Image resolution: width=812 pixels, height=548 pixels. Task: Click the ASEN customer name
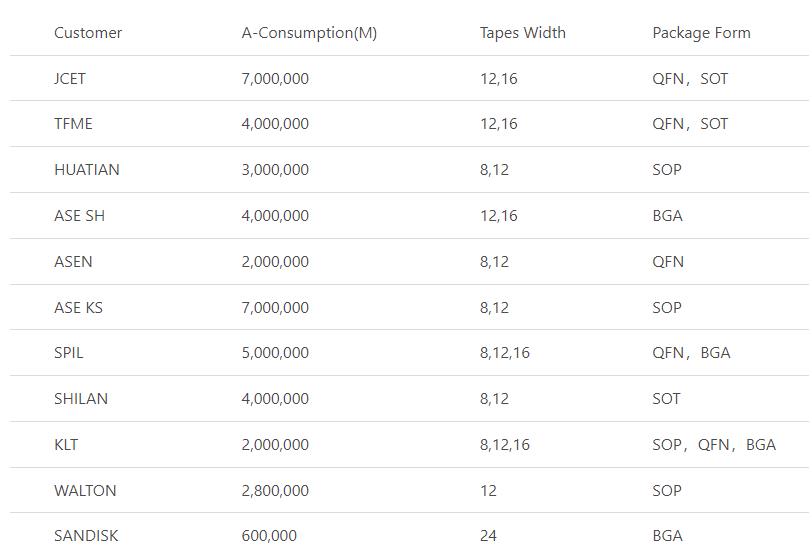pos(73,262)
